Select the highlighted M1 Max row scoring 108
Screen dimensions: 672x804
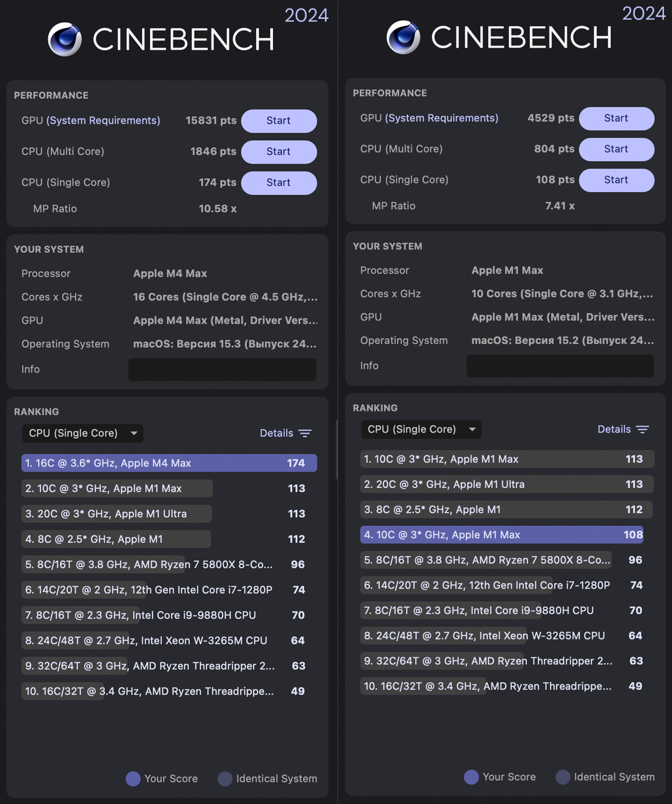501,535
